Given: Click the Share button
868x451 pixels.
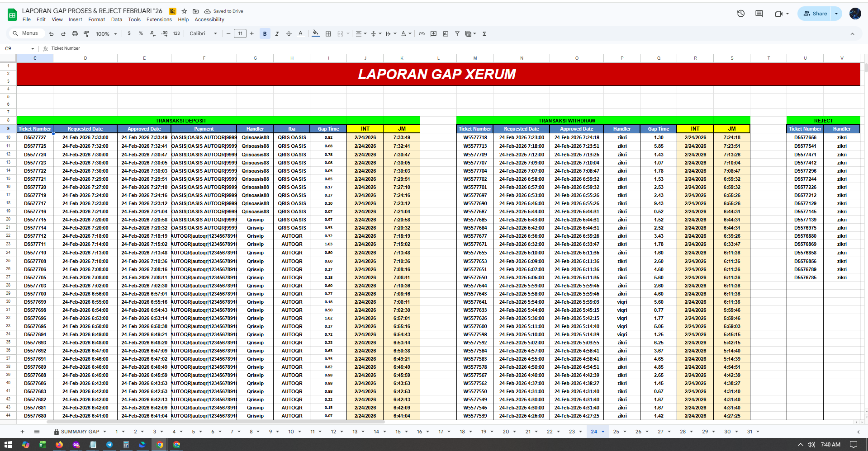Looking at the screenshot, I should pos(815,14).
